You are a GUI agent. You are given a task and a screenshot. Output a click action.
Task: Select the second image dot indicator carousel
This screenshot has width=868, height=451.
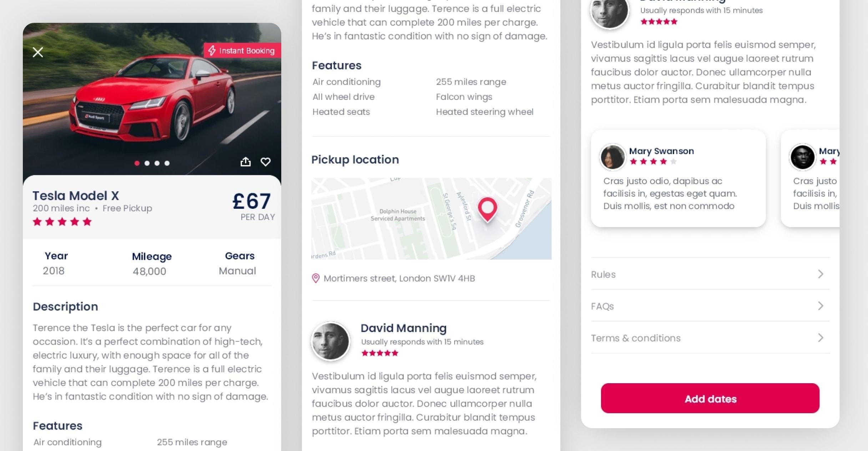click(x=146, y=163)
